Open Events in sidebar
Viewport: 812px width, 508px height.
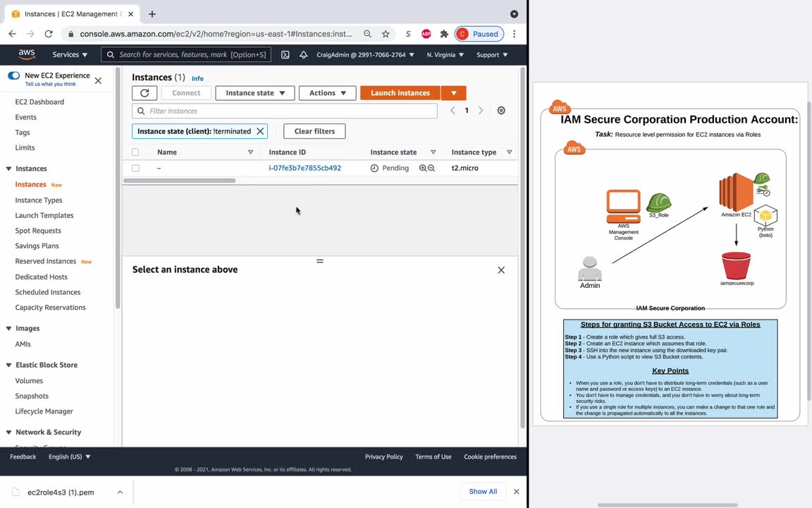(26, 117)
